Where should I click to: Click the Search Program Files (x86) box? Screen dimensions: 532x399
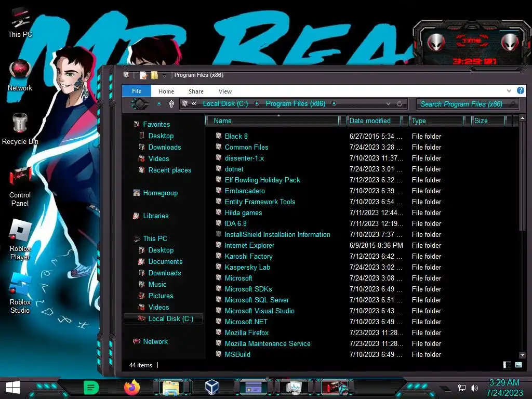coord(467,104)
